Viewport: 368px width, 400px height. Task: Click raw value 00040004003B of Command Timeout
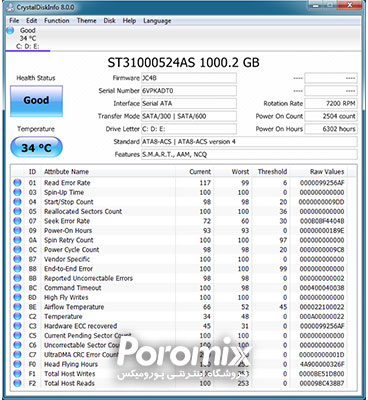[x=322, y=288]
